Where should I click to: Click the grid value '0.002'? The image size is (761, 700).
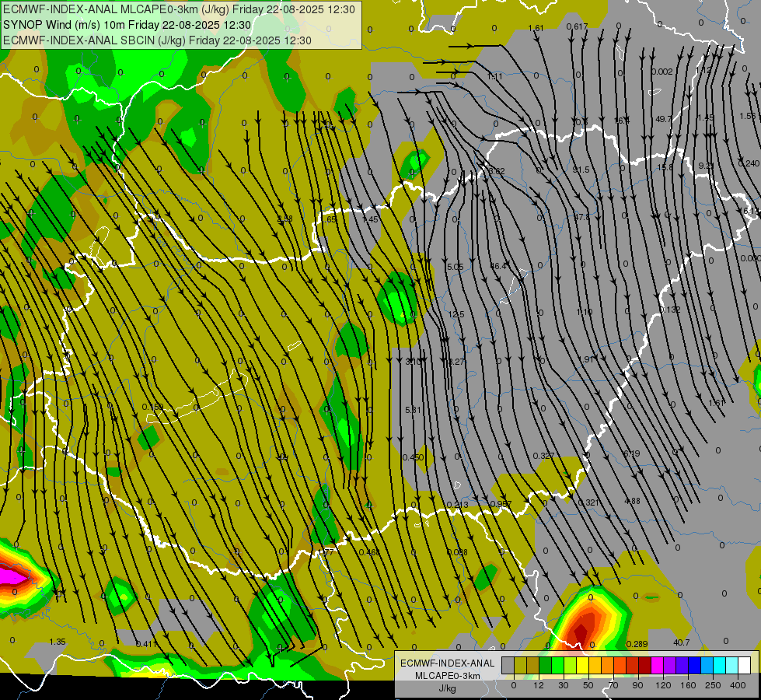662,72
